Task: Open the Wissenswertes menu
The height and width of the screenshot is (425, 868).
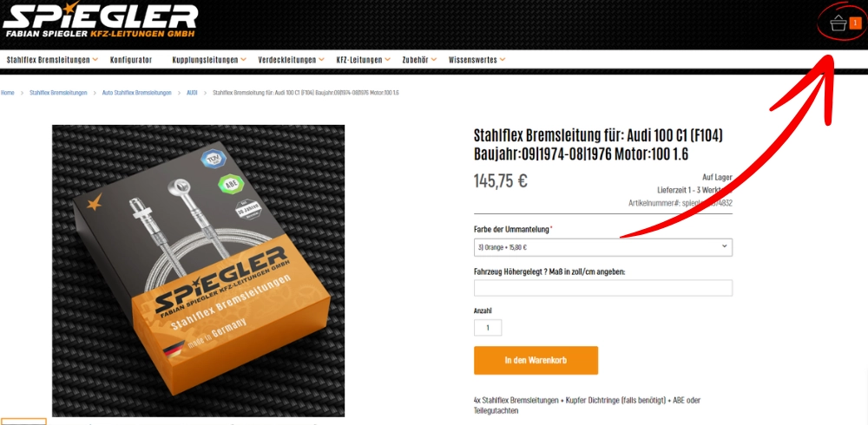Action: (x=477, y=60)
